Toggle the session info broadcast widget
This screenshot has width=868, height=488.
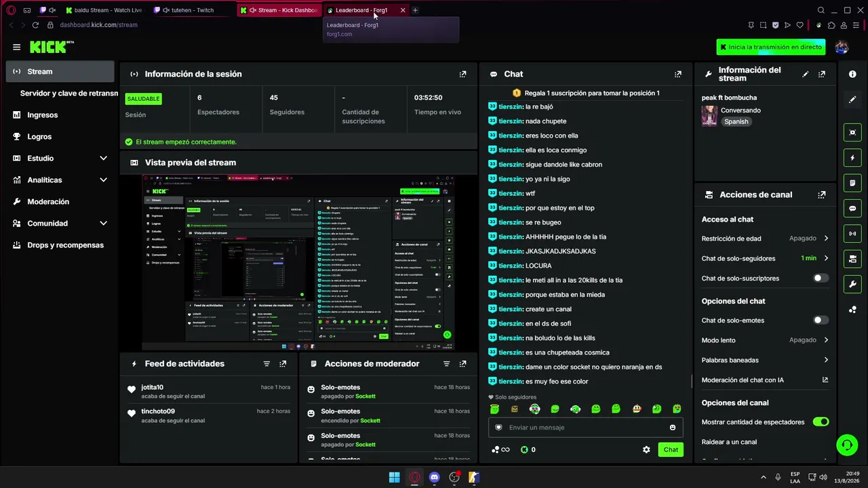[x=852, y=234]
